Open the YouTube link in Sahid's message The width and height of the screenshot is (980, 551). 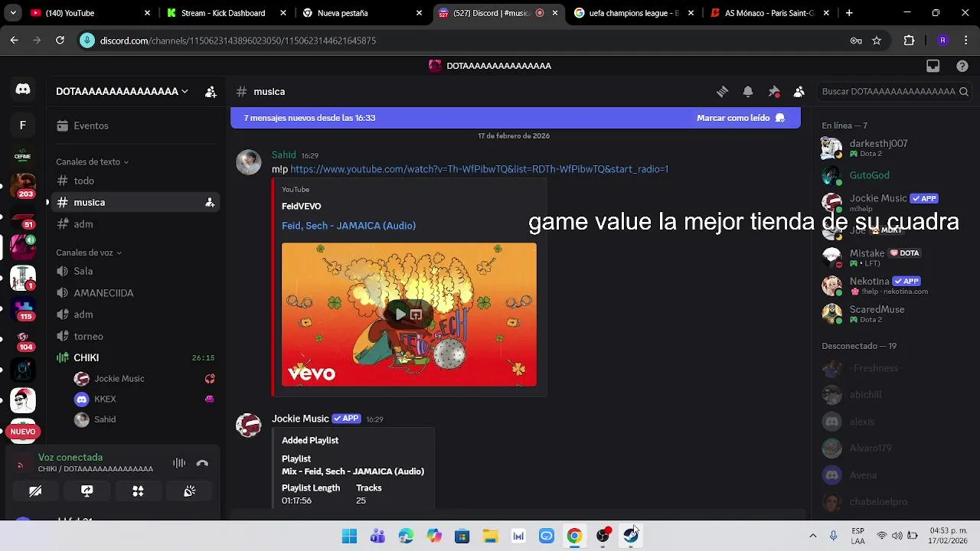click(479, 169)
